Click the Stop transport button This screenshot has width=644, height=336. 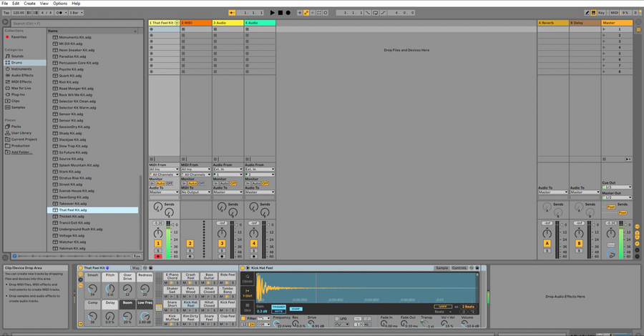point(280,13)
